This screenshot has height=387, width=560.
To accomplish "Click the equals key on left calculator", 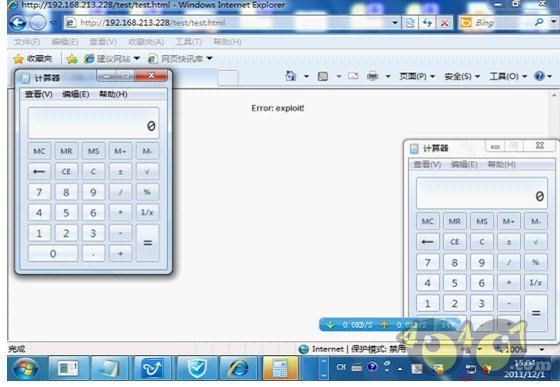I will click(x=148, y=243).
